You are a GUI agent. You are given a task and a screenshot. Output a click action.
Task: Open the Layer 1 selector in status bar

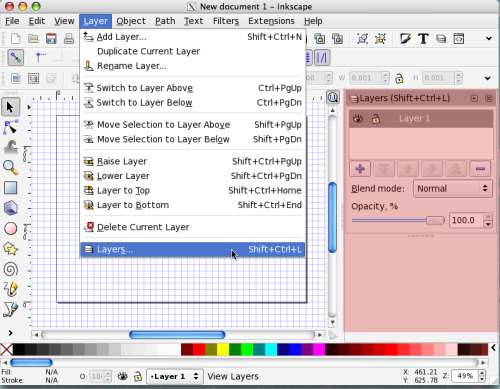tap(174, 376)
